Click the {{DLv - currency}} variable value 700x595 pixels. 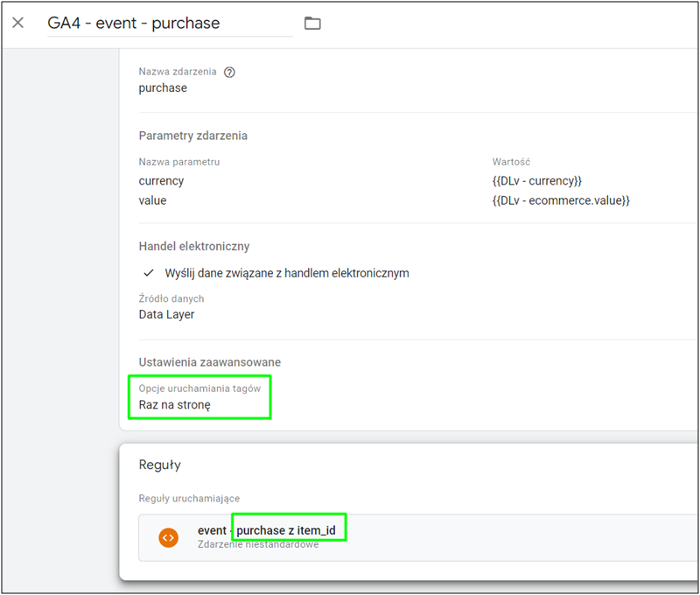(x=536, y=181)
